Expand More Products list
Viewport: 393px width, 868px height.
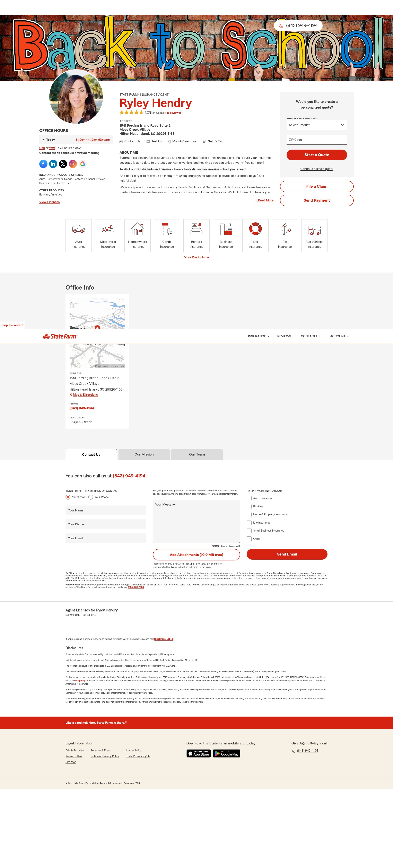tap(196, 257)
